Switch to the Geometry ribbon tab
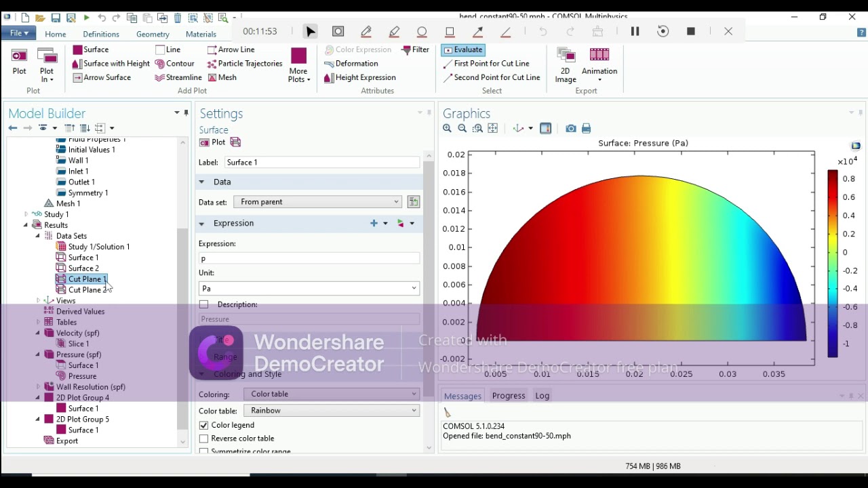868x488 pixels. [153, 34]
